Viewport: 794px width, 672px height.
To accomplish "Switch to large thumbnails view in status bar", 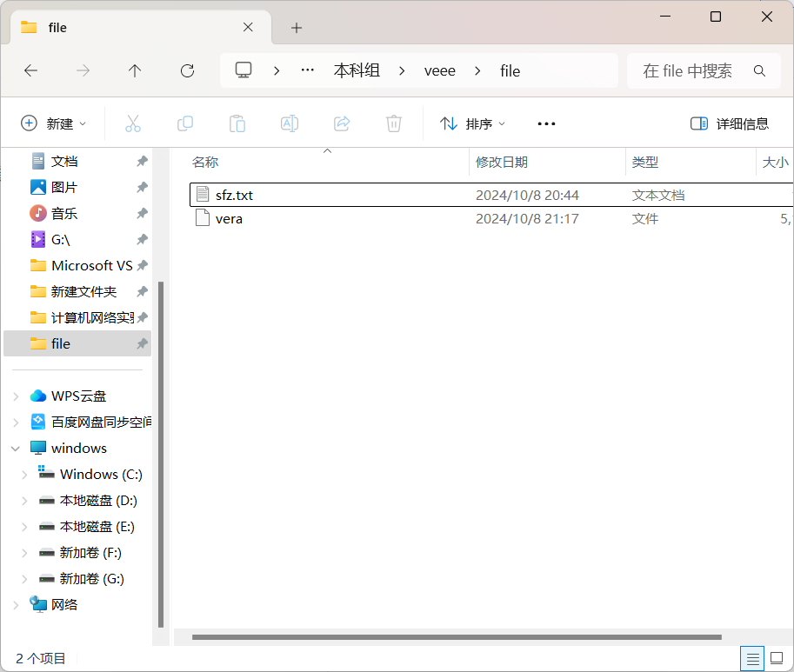I will tap(777, 658).
